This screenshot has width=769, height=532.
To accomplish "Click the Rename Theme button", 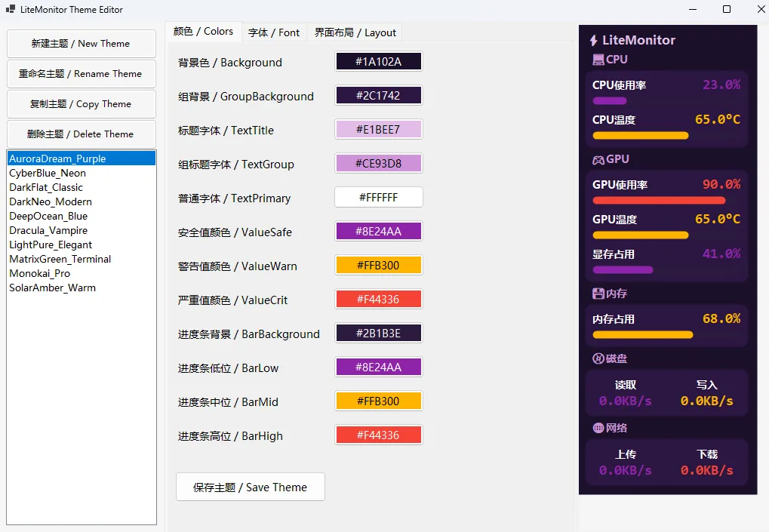I will pos(81,73).
